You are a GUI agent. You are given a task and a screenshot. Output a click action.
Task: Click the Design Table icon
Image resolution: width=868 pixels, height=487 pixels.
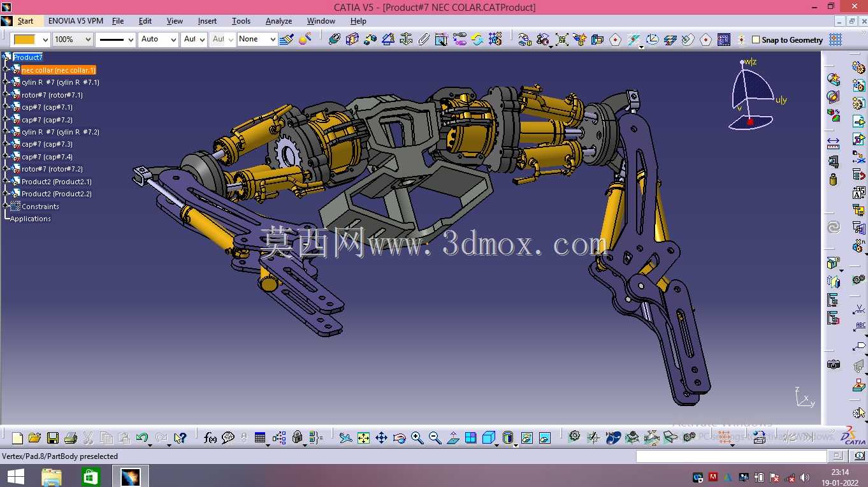259,438
